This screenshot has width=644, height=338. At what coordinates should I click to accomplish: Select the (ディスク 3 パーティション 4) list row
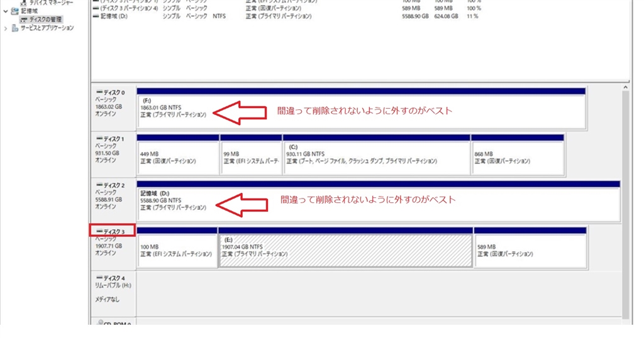coord(287,8)
